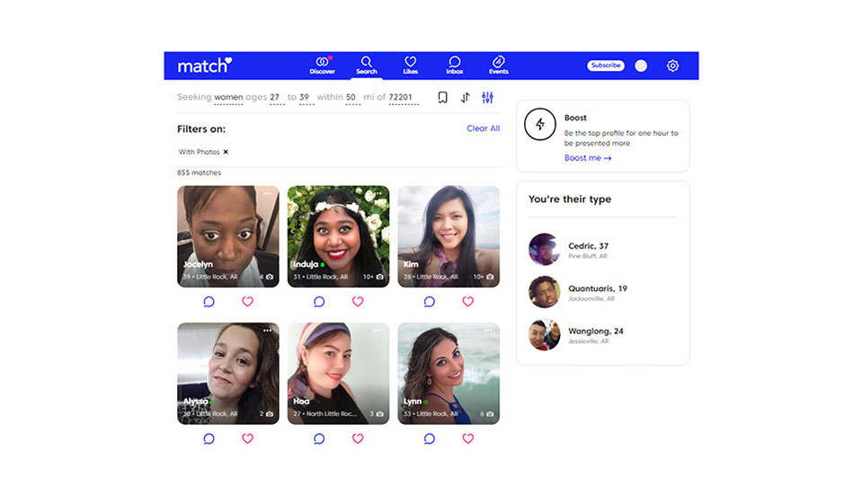Open the filter sliders icon

tap(487, 98)
